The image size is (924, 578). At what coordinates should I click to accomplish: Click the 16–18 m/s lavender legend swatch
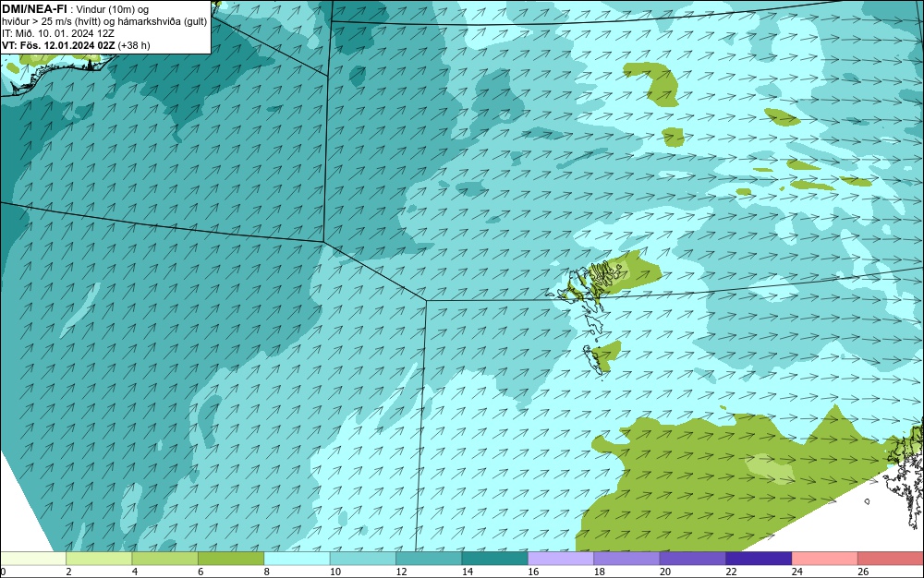pos(561,558)
